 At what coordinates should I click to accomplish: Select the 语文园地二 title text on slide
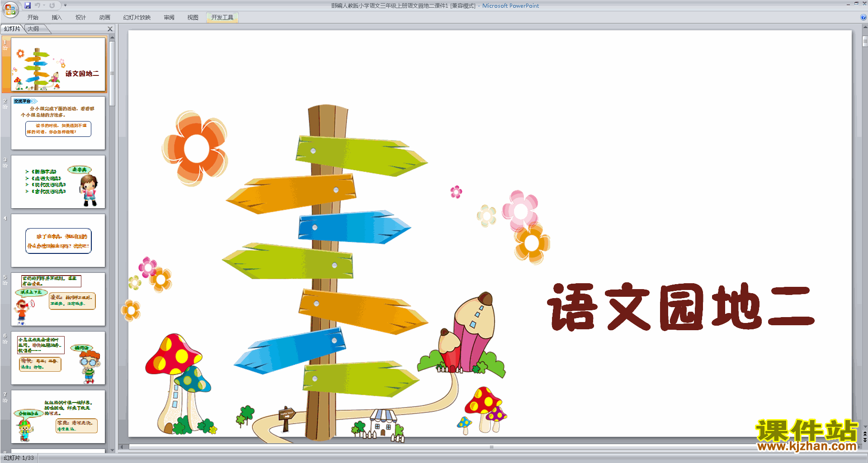(x=681, y=307)
